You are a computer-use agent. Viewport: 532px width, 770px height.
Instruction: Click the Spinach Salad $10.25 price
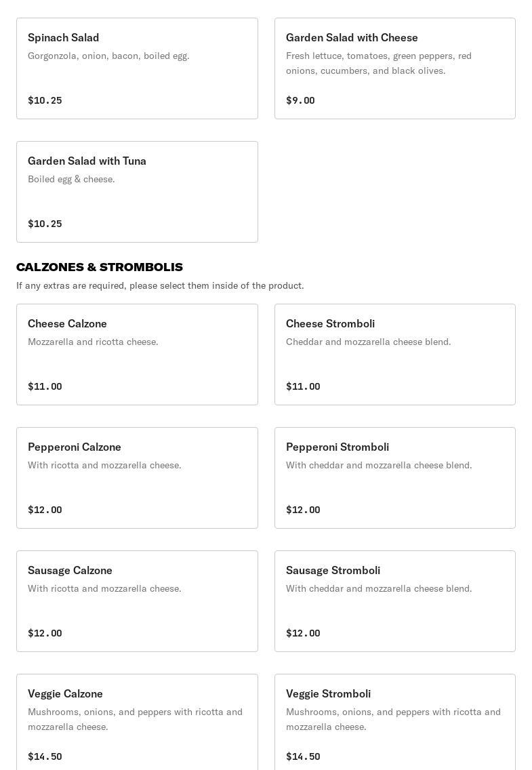tap(45, 100)
